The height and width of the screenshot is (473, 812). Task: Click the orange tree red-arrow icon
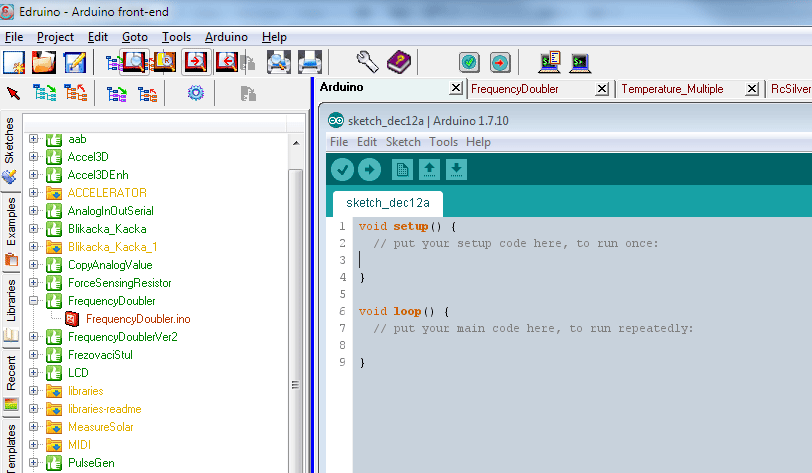coord(76,93)
